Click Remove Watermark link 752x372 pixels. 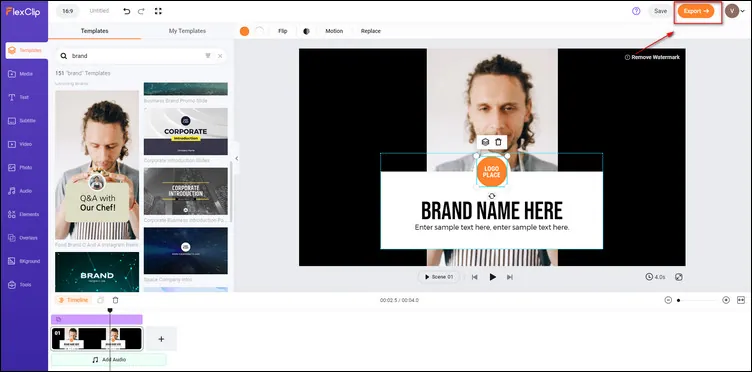pos(652,57)
